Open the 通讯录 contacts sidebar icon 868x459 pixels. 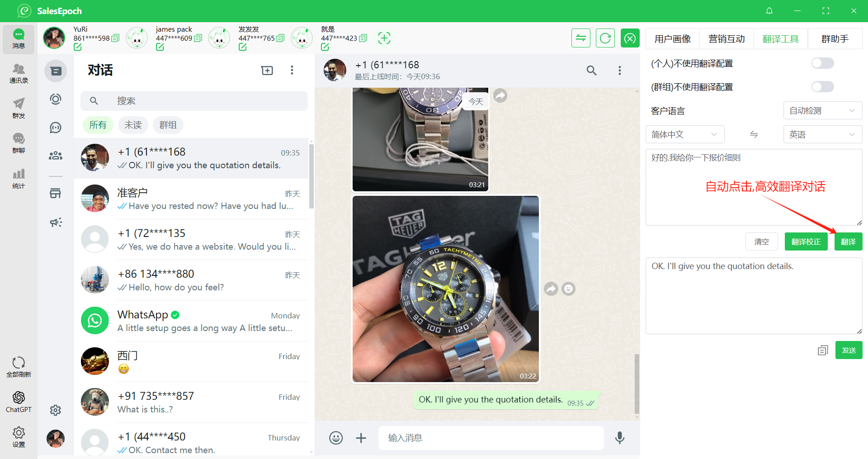click(19, 74)
